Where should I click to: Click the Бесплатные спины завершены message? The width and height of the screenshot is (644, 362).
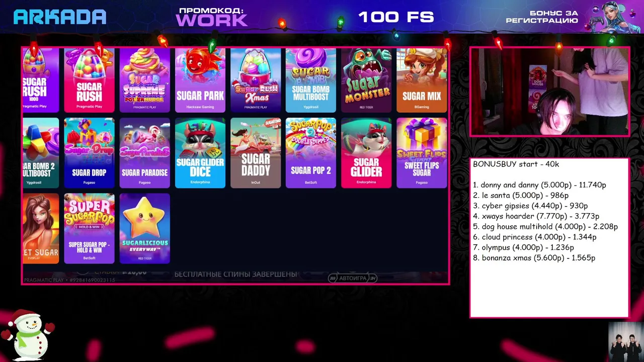pos(235,274)
